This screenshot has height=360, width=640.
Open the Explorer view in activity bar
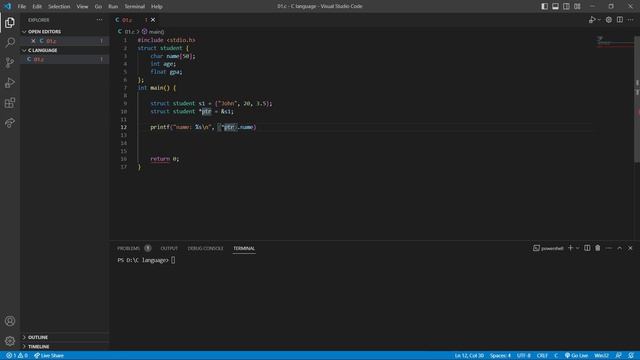(x=10, y=22)
